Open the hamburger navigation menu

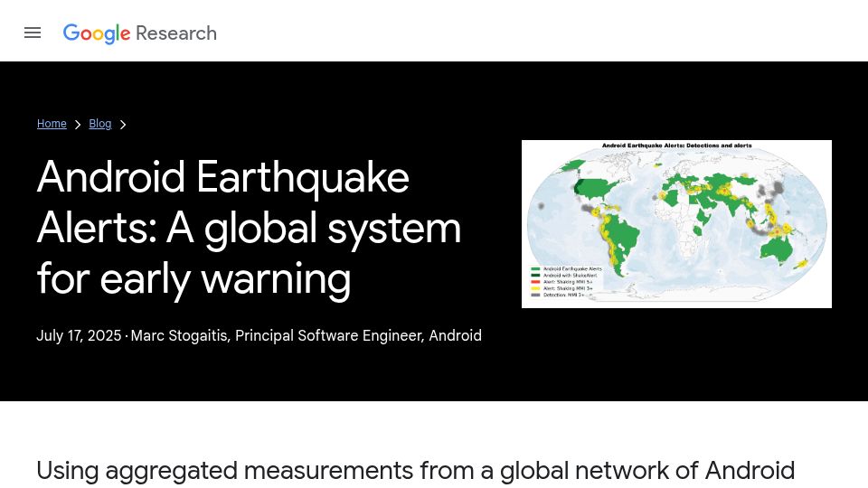[33, 33]
